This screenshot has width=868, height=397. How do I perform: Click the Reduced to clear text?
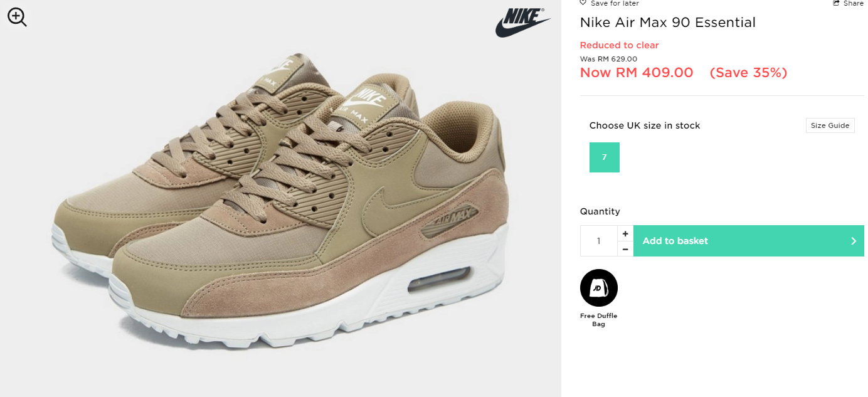point(620,45)
